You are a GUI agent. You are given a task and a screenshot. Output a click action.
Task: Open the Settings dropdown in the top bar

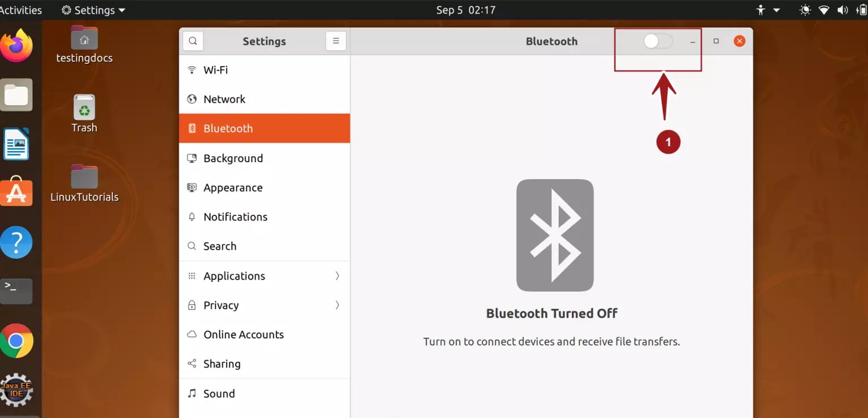pos(93,10)
